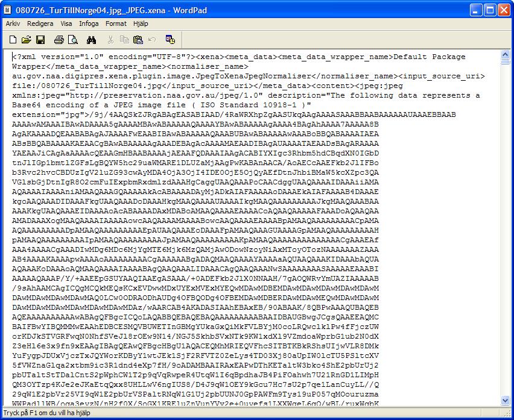Image resolution: width=514 pixels, height=420 pixels.
Task: Insert Date/Time using the toolbar icon
Action: pyautogui.click(x=171, y=40)
